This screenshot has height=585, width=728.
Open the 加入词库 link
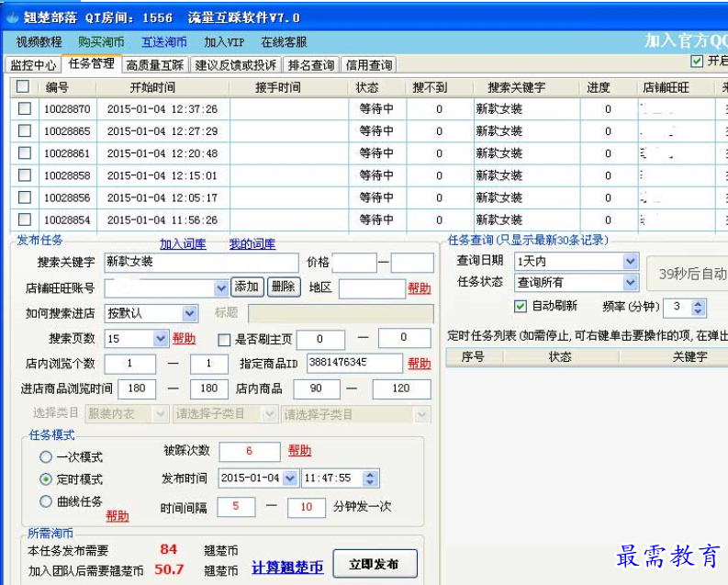[x=183, y=244]
